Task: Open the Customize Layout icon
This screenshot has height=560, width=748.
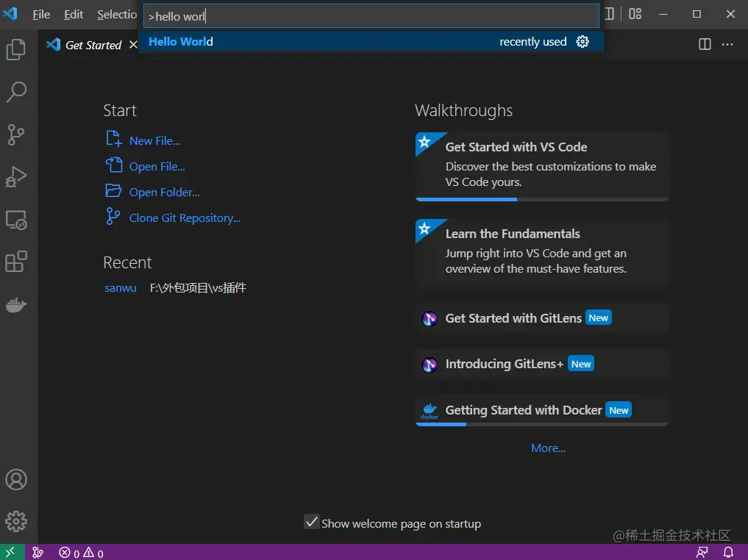Action: (x=635, y=14)
